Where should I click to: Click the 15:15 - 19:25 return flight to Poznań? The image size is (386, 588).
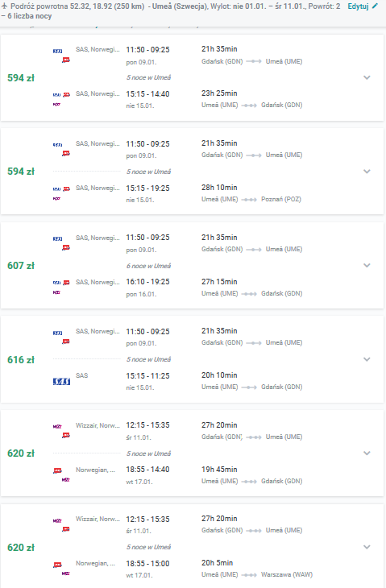tap(147, 188)
